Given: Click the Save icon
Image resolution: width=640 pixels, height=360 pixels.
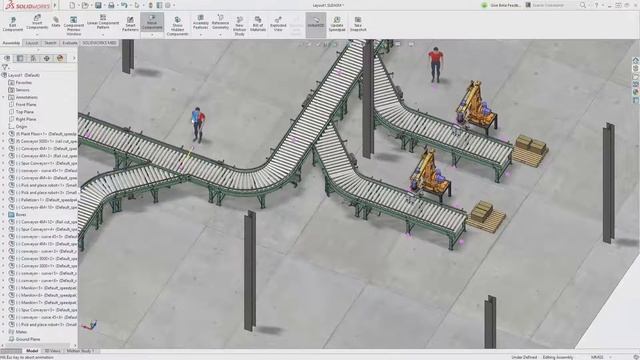Looking at the screenshot, I should [98, 5].
